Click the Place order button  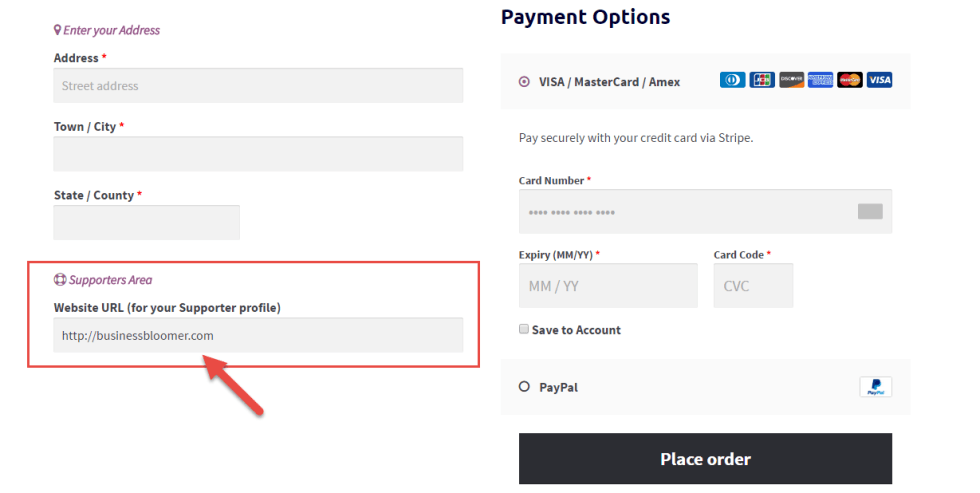[705, 459]
